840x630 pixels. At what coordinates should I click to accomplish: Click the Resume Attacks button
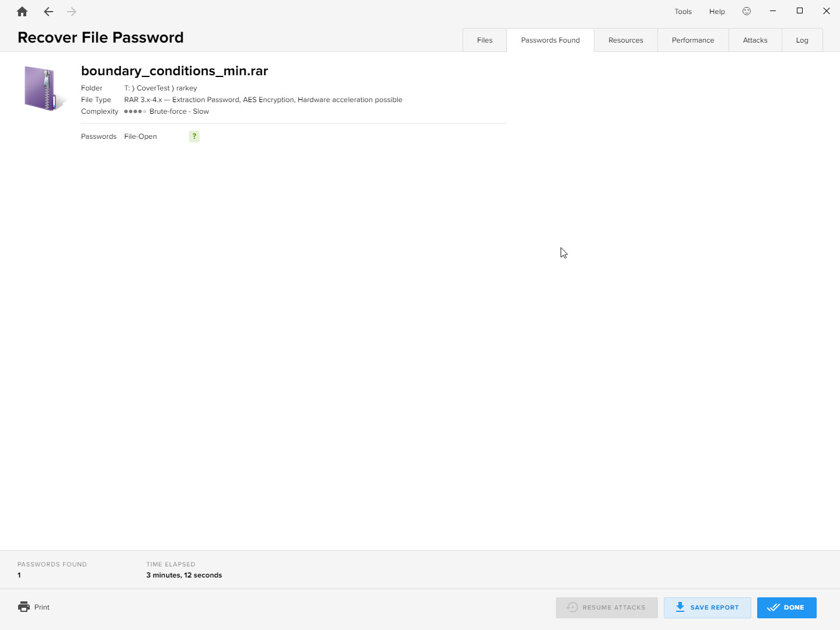pyautogui.click(x=607, y=607)
